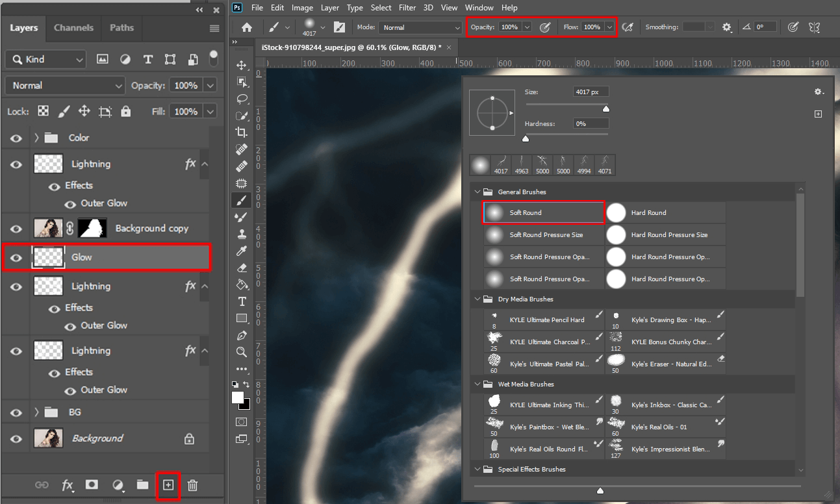Open the brush settings panel
The image size is (840, 504).
[x=339, y=27]
